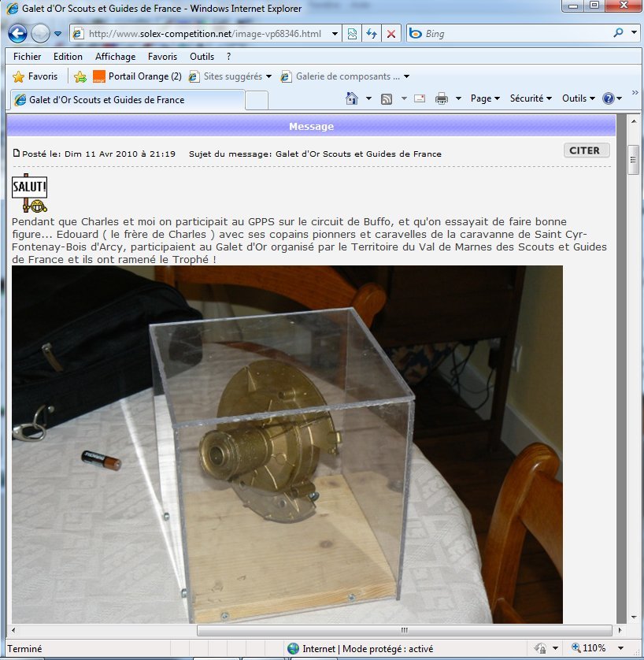Open the Outils menu in menu bar
The image size is (644, 660).
[x=202, y=57]
